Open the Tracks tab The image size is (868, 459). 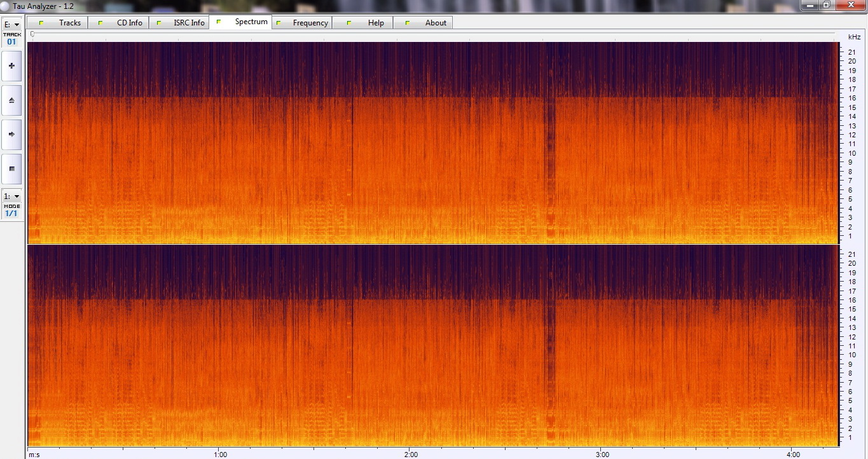(x=57, y=22)
